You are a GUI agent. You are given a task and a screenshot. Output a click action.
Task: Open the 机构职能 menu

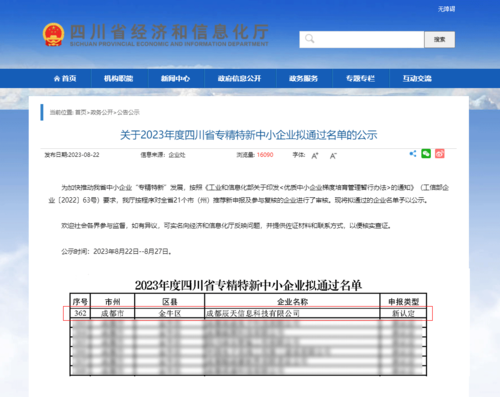118,78
